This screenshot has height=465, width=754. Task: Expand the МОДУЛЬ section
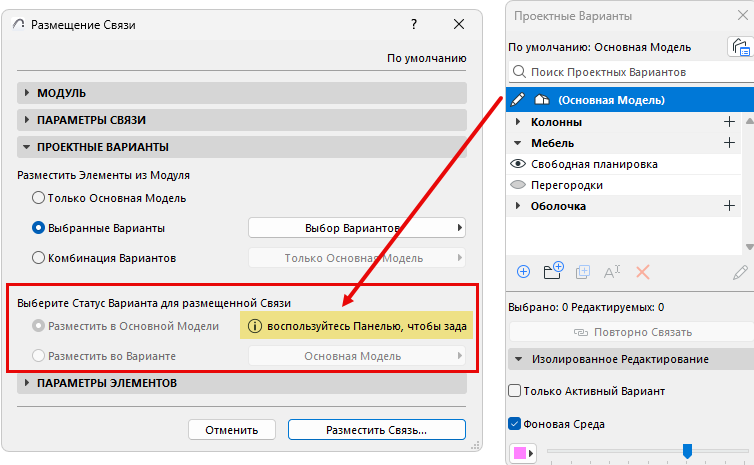[x=27, y=93]
